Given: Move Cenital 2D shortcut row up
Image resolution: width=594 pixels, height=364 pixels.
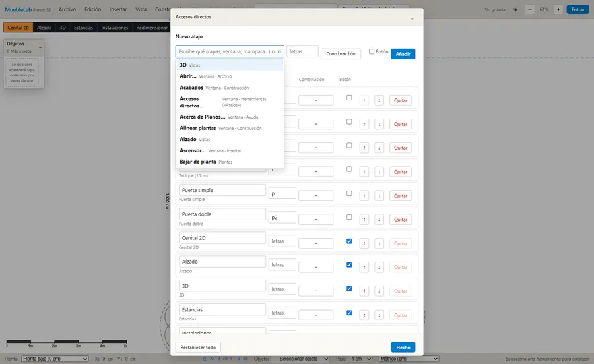Looking at the screenshot, I should 364,243.
